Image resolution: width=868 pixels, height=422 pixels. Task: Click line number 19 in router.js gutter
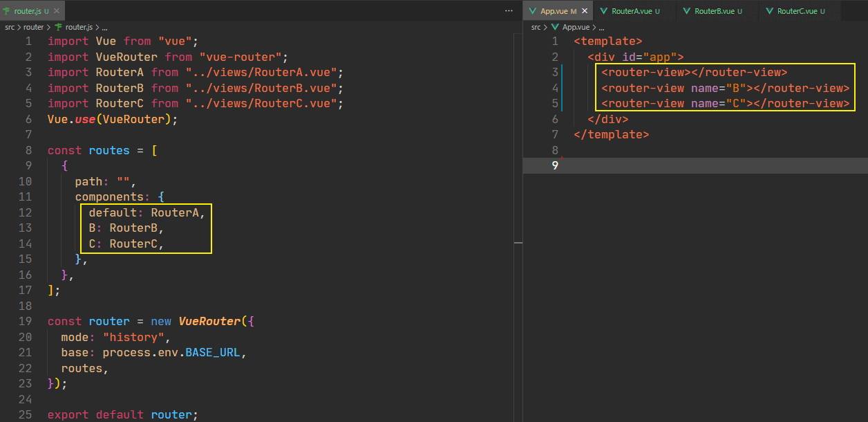pyautogui.click(x=25, y=321)
